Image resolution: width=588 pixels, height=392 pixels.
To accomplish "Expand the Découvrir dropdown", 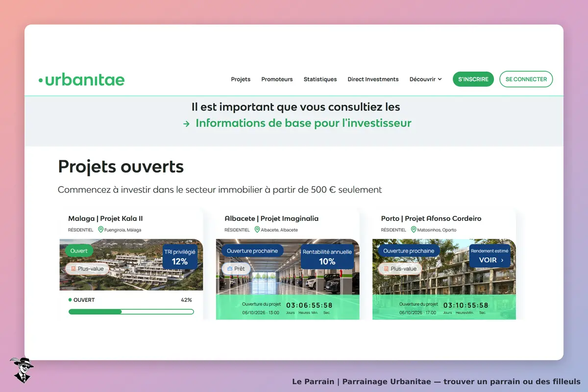I will pyautogui.click(x=425, y=79).
